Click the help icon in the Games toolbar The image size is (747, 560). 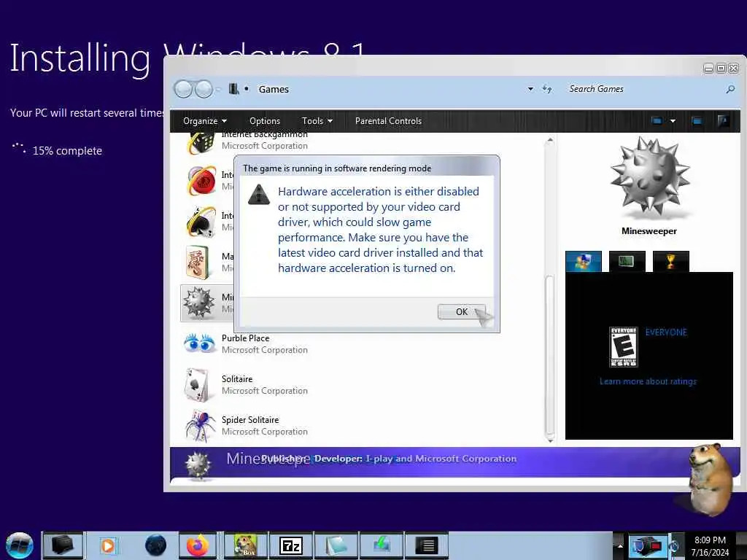click(723, 121)
